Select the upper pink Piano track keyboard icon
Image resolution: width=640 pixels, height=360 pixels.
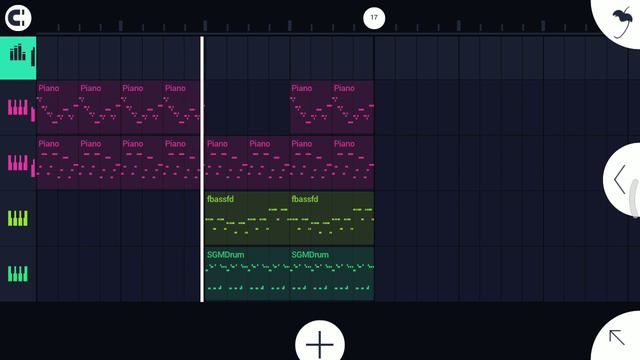point(18,108)
